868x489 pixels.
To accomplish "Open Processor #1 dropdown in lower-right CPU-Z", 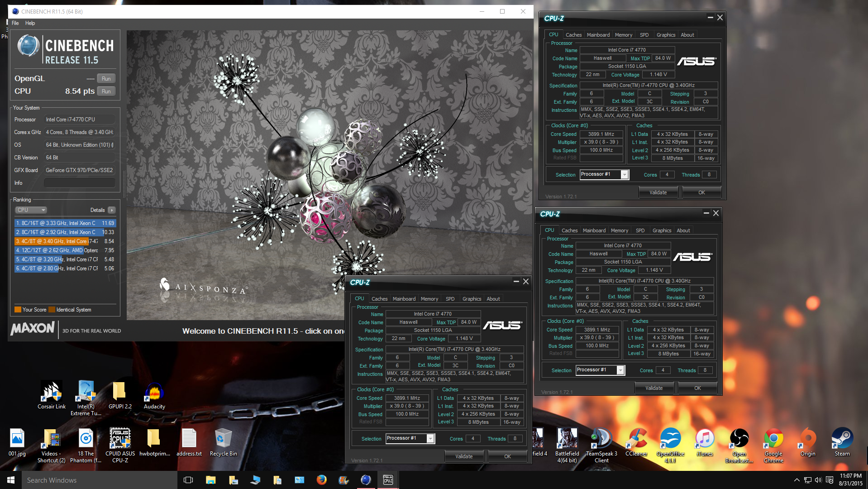I will [600, 370].
